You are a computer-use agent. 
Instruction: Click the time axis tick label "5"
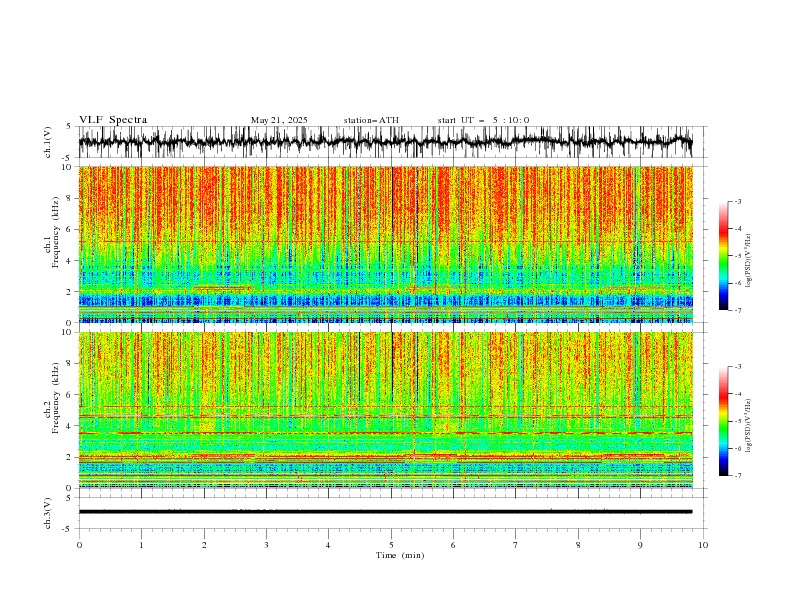point(391,545)
